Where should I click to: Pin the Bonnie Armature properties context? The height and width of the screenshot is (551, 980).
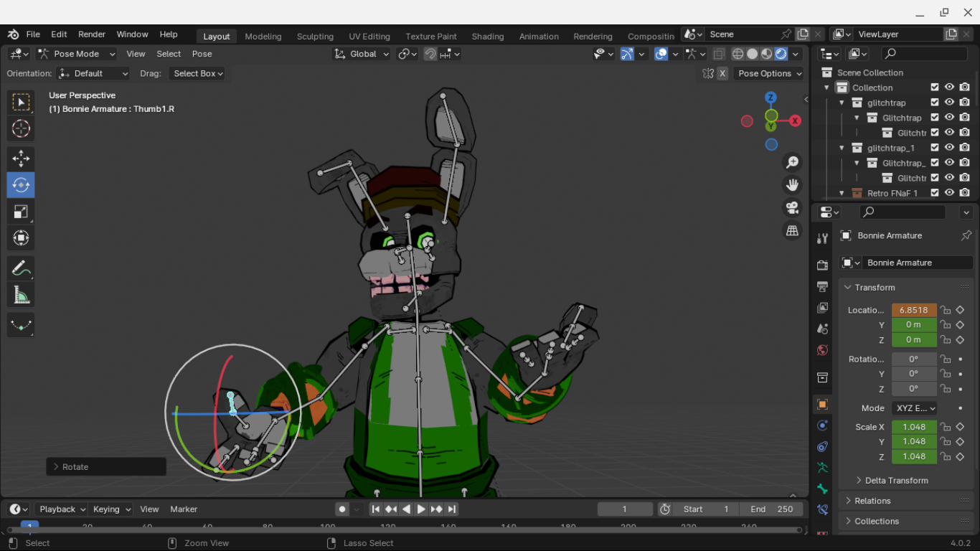click(x=966, y=235)
